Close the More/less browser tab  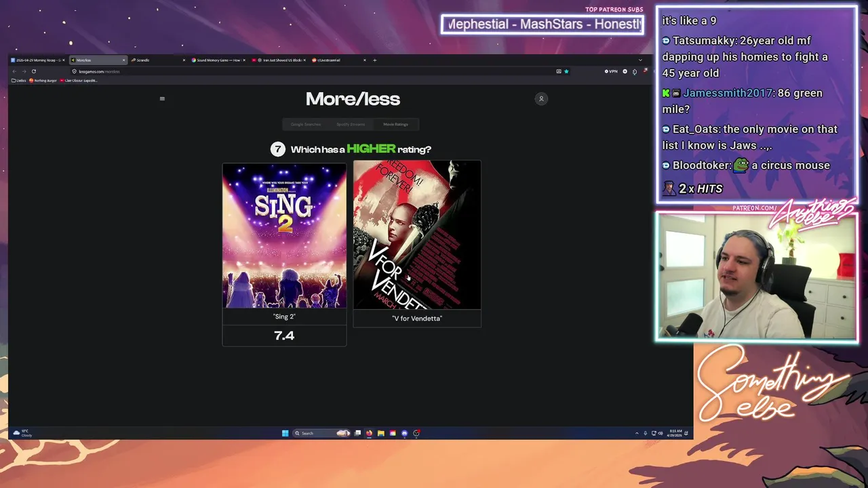coord(123,60)
